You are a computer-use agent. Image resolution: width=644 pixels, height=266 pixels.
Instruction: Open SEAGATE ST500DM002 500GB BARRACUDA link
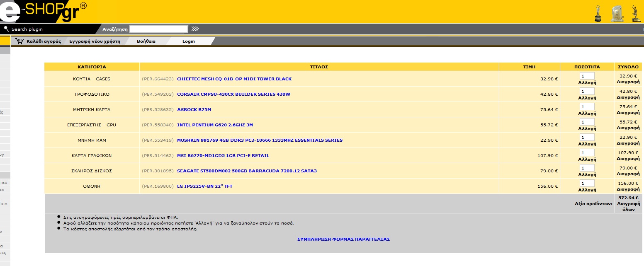coord(247,171)
